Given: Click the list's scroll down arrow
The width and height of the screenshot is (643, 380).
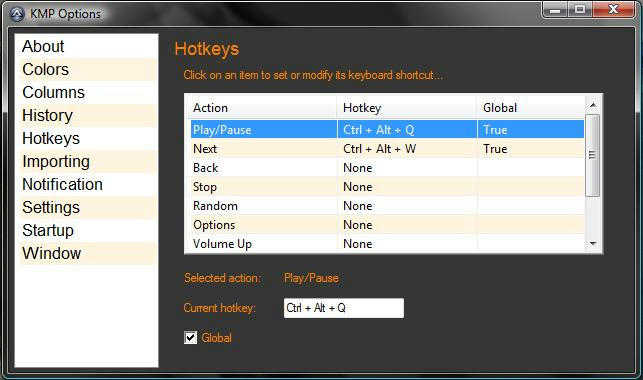Looking at the screenshot, I should point(593,244).
